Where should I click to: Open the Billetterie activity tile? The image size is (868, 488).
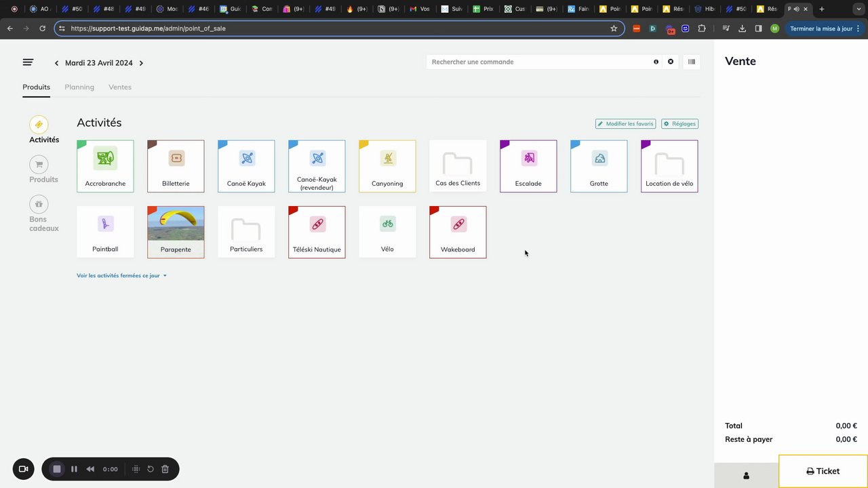(x=176, y=166)
